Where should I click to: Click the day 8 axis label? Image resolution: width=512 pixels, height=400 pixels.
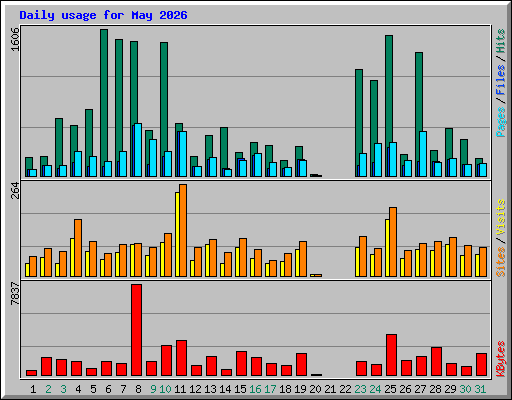(138, 389)
